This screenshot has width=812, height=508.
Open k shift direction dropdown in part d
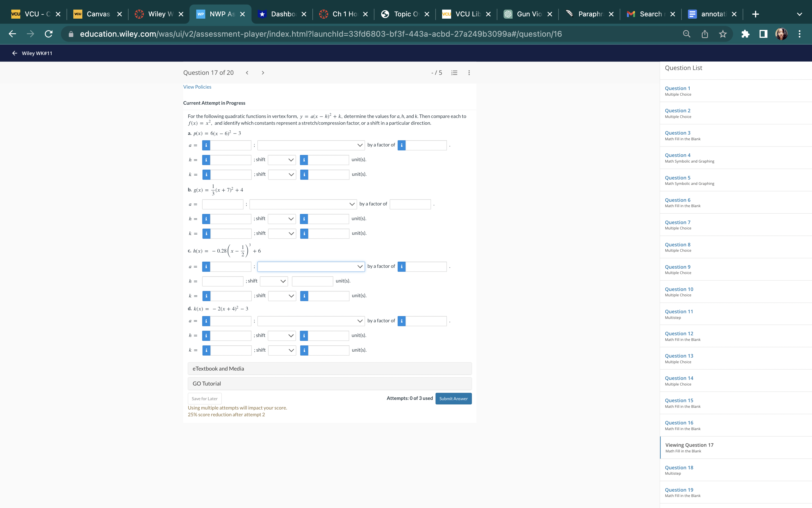(x=282, y=350)
